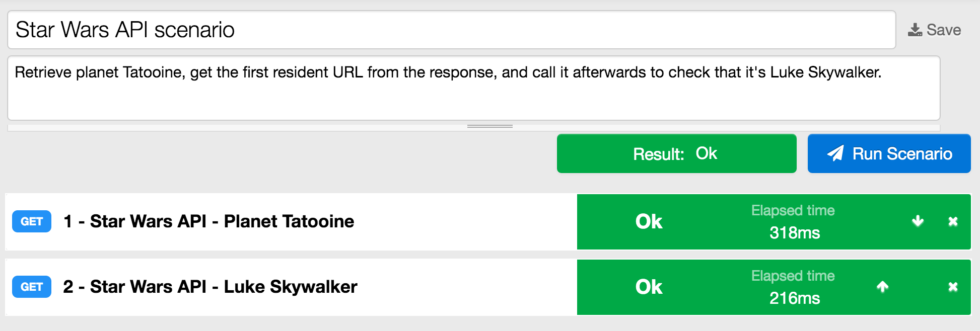Move Luke Skywalker request up
The height and width of the screenshot is (331, 980).
tap(882, 287)
